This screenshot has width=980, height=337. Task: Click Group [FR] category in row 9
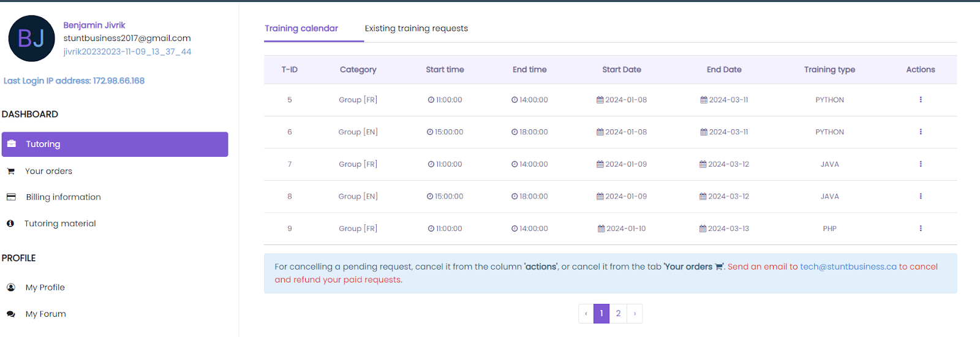358,229
